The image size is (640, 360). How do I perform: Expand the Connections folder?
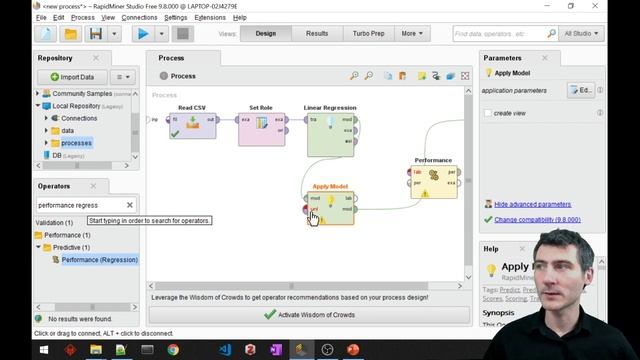[46, 118]
